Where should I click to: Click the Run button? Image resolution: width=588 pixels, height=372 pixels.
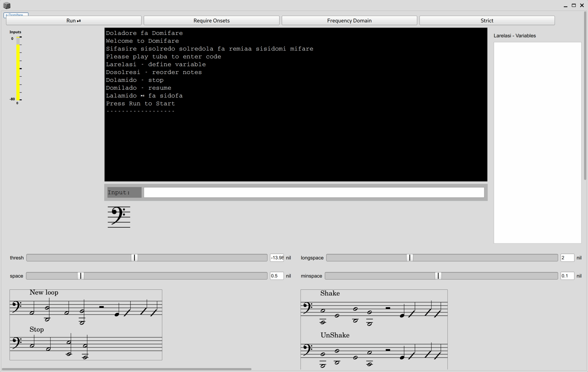coord(73,20)
